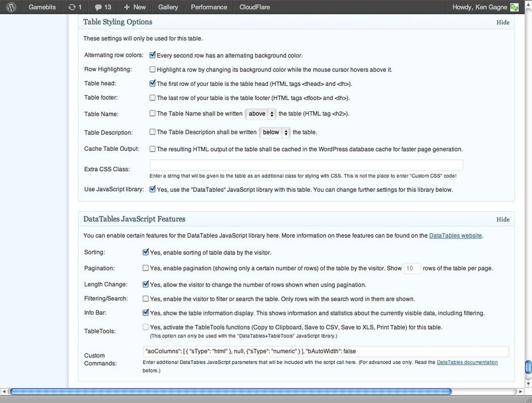
Task: Open Performance menu in admin bar
Action: pyautogui.click(x=209, y=7)
